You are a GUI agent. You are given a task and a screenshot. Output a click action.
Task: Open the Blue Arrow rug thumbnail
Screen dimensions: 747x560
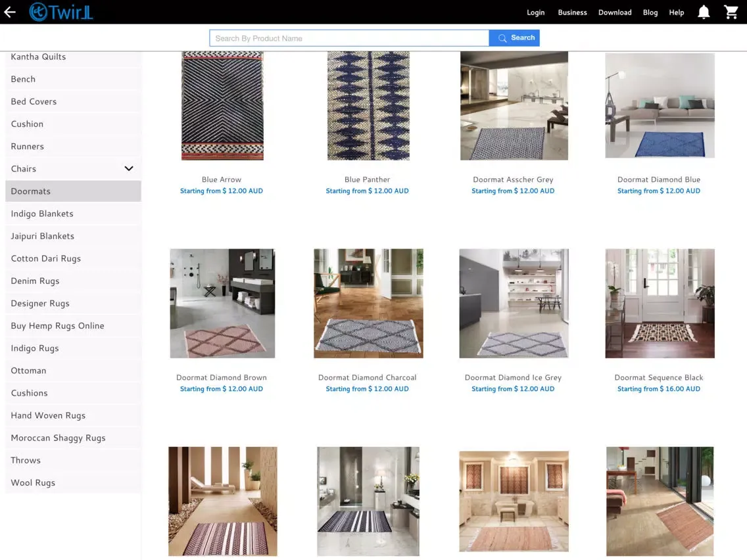pyautogui.click(x=222, y=106)
